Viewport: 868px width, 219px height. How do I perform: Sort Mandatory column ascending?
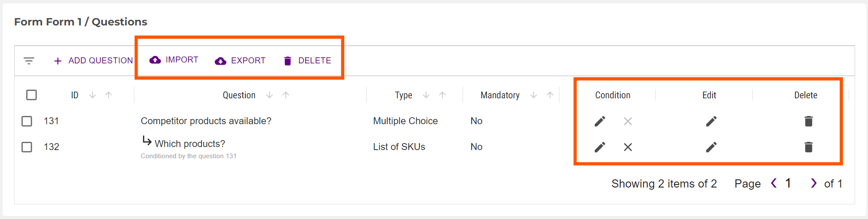[x=550, y=95]
